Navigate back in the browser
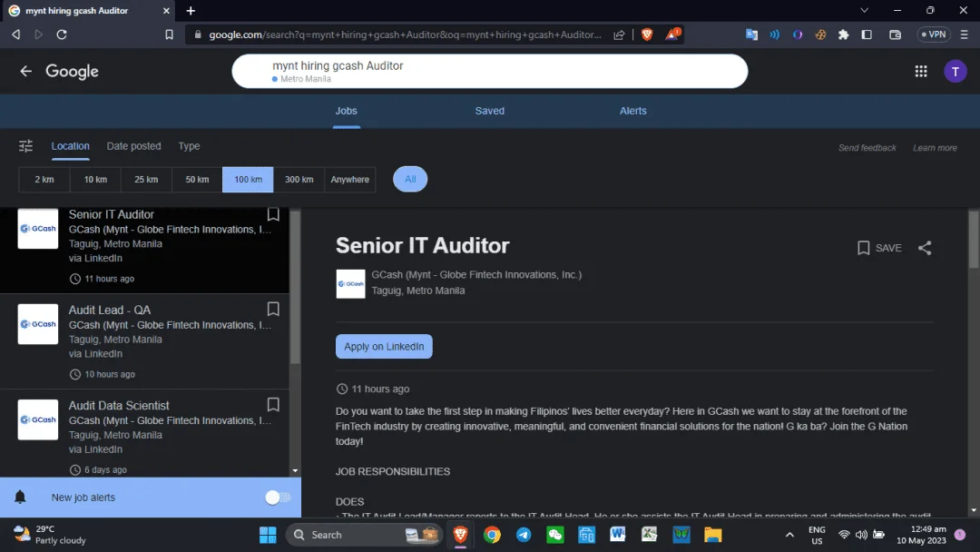This screenshot has height=552, width=980. [16, 34]
